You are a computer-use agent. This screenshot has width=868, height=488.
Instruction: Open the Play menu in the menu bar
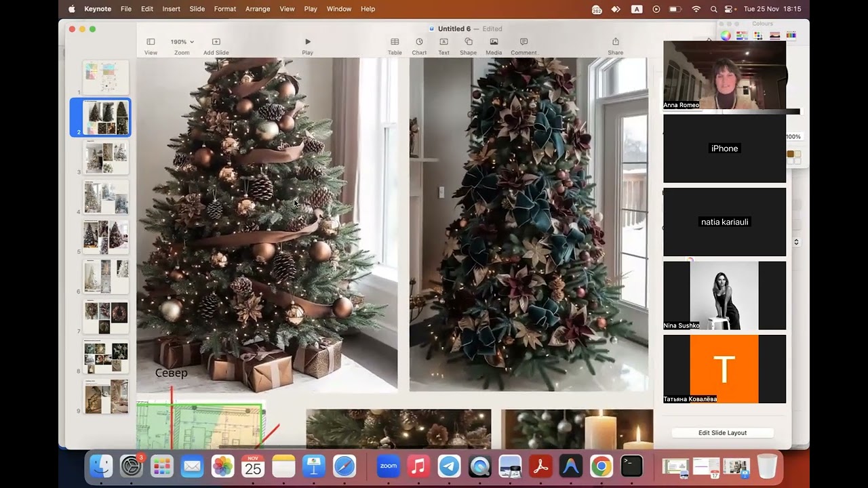[311, 9]
